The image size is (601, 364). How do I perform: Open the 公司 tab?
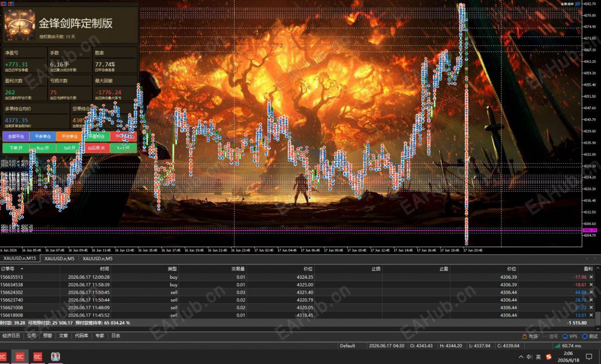click(x=32, y=335)
